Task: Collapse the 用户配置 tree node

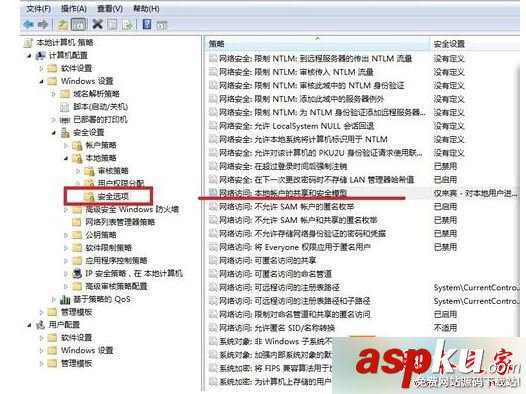Action: pos(30,325)
